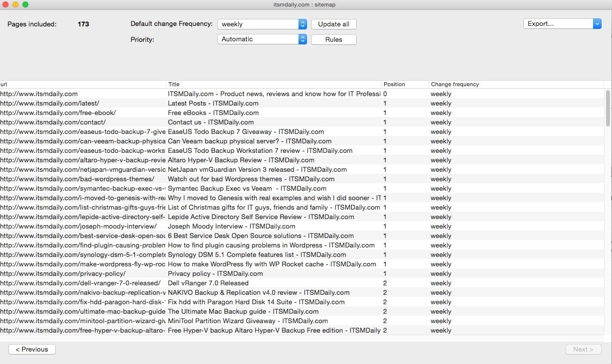Select title Latest Posts - ITSMDaily.com
This screenshot has height=364, width=612.
(213, 103)
